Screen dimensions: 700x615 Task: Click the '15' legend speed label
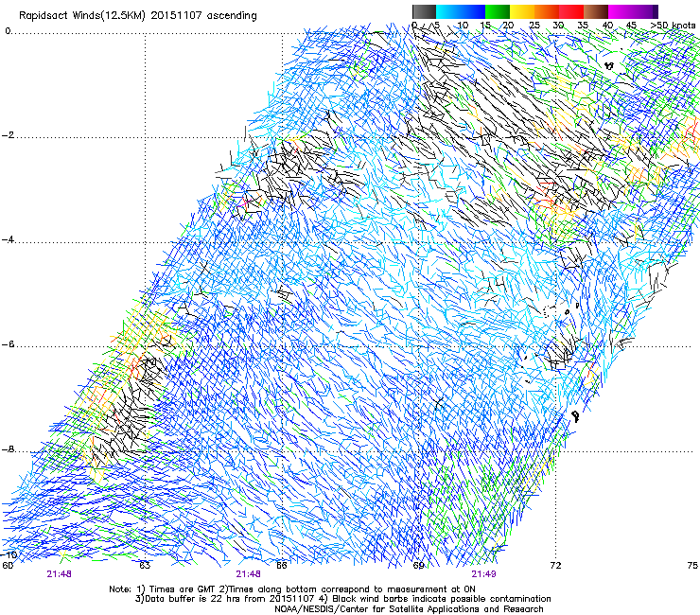tap(485, 26)
